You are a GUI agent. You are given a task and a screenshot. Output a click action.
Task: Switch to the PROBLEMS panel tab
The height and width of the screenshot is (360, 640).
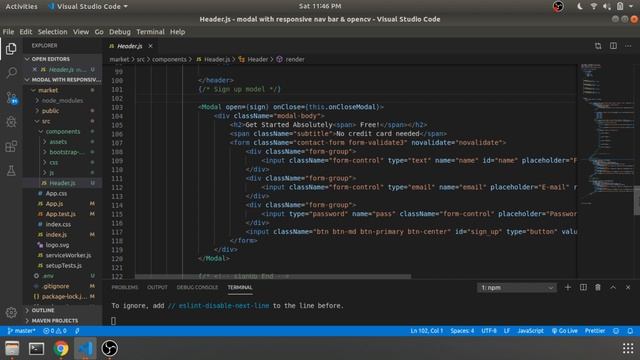124,287
